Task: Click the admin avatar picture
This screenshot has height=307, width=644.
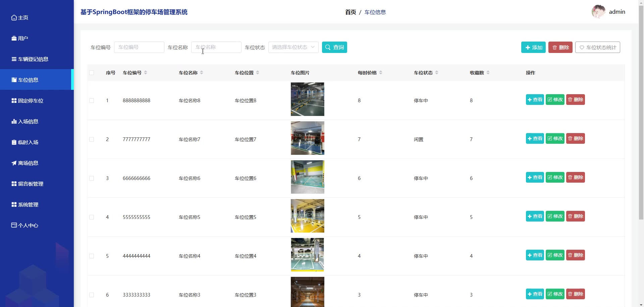Action: [598, 12]
